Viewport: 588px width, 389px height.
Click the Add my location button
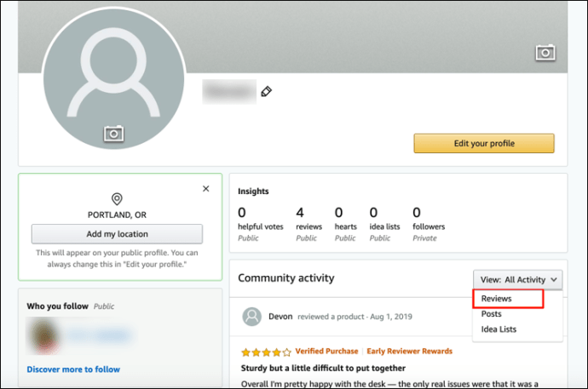point(117,234)
